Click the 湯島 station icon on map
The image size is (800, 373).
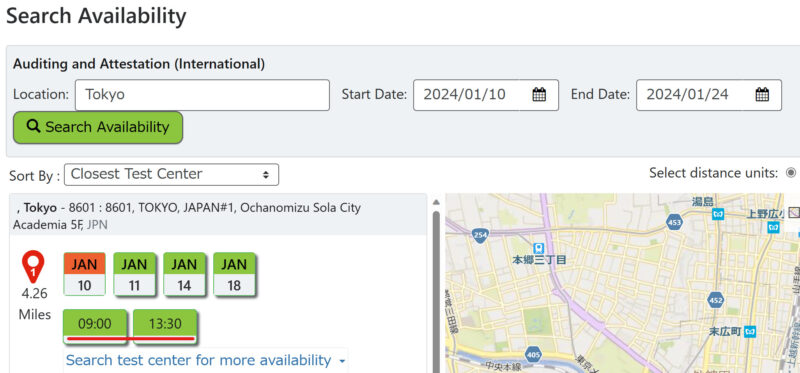click(718, 214)
